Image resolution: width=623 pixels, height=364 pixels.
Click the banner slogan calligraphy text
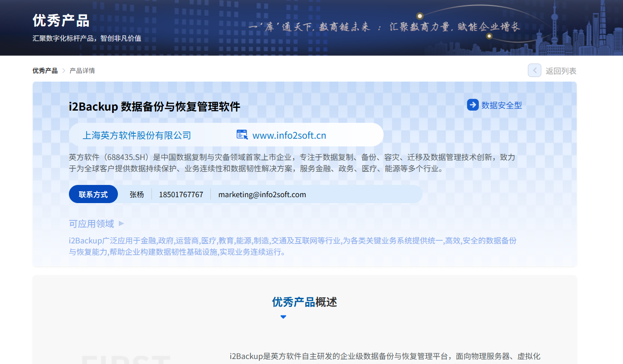pos(385,27)
